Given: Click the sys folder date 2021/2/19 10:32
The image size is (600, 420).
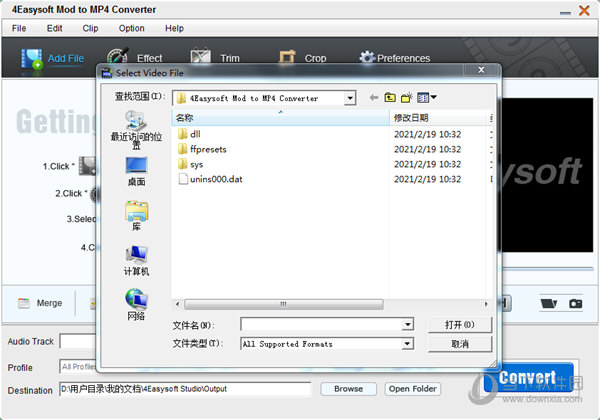Looking at the screenshot, I should [427, 164].
